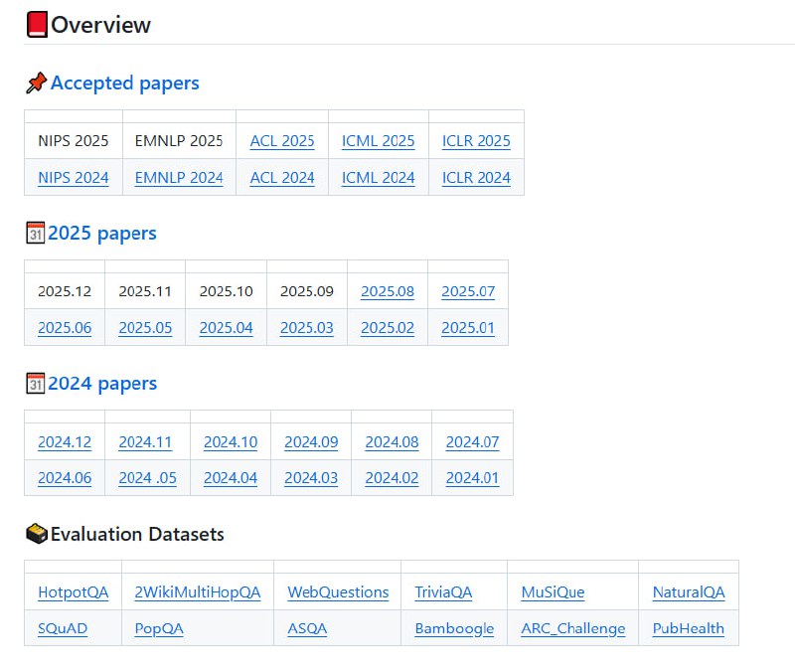The height and width of the screenshot is (672, 795).
Task: Open the NIPS 2024 link
Action: point(74,178)
